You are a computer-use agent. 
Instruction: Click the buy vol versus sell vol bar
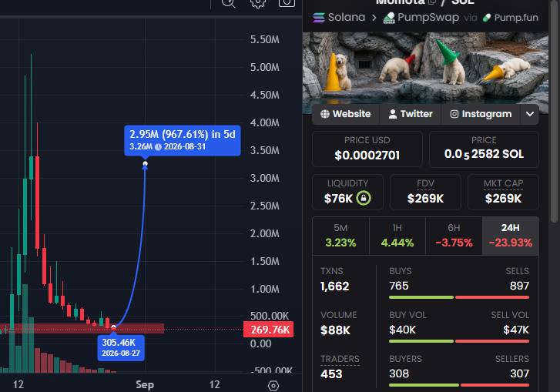459,341
